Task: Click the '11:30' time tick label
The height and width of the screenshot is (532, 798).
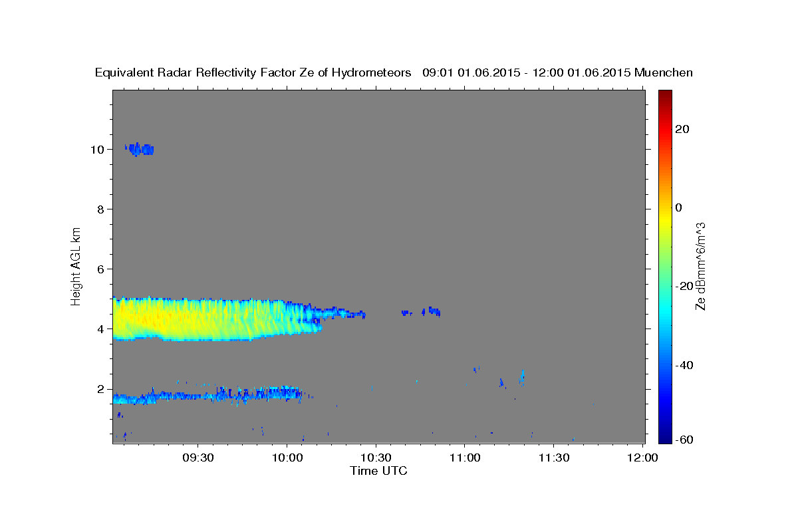Action: click(x=553, y=458)
